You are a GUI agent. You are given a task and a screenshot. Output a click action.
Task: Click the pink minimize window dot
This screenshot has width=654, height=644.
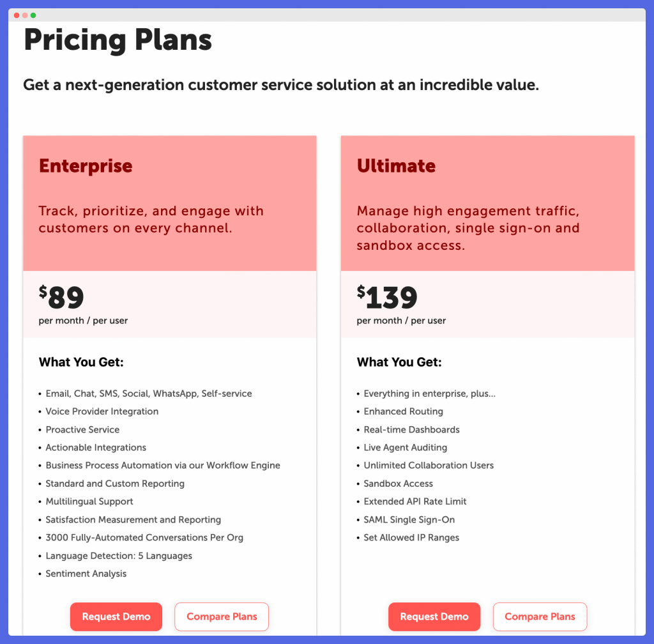pyautogui.click(x=25, y=15)
